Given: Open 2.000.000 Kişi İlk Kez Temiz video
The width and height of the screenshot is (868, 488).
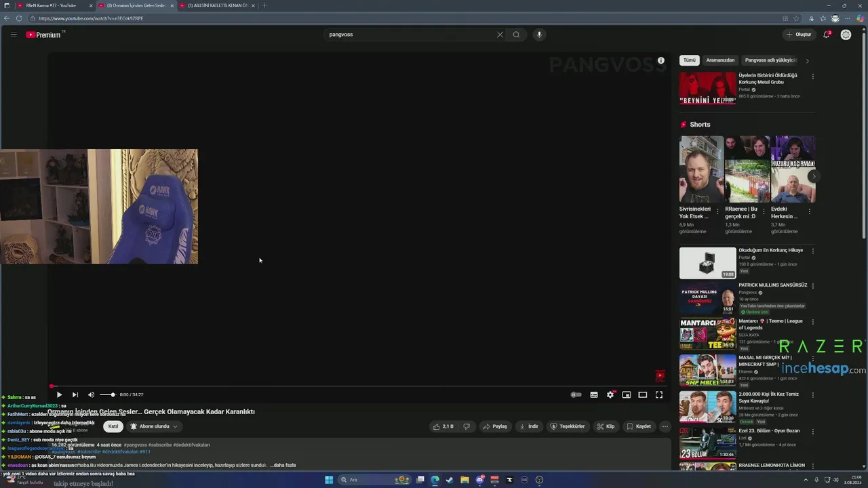Looking at the screenshot, I should [x=707, y=406].
